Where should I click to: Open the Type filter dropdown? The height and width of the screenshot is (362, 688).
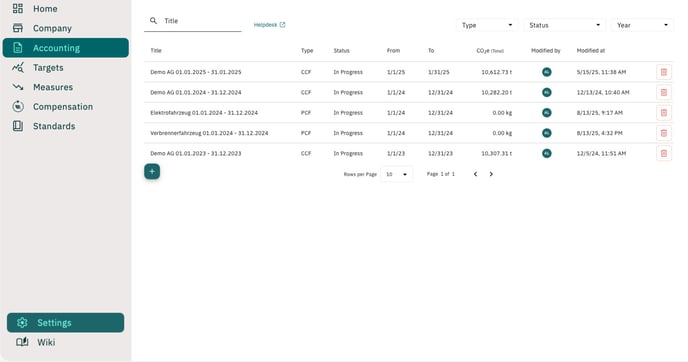487,25
